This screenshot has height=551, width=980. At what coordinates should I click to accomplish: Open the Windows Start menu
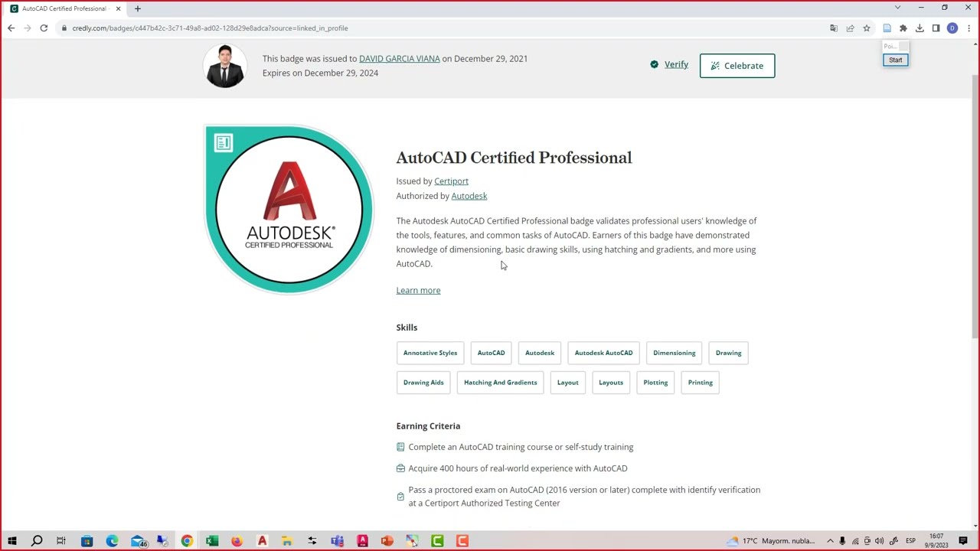tap(11, 541)
